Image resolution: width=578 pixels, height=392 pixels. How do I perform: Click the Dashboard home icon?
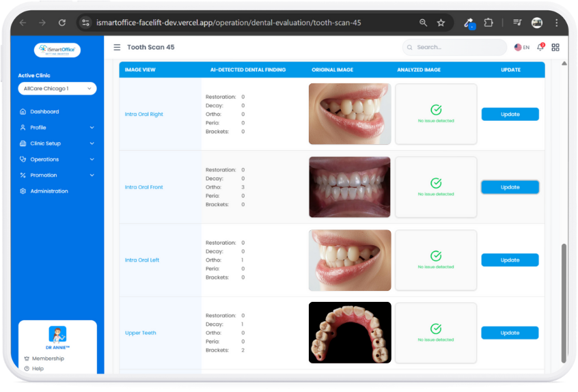tap(23, 111)
